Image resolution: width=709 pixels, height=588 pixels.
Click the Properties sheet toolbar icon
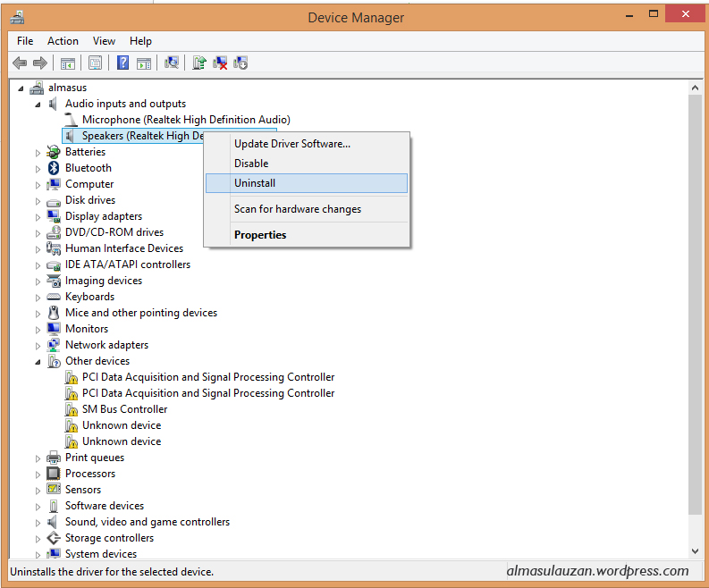tap(95, 63)
